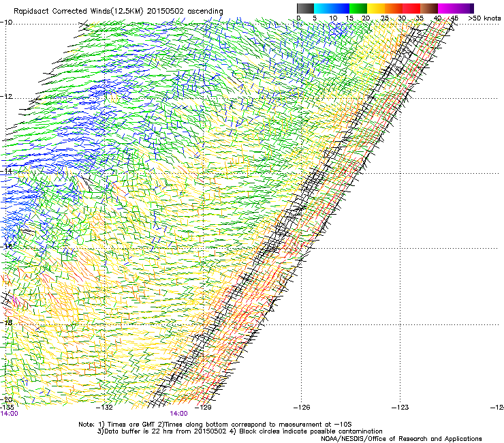The width and height of the screenshot is (504, 443).
Task: Click the blue 10-15 knots legend swatch
Action: coord(341,8)
